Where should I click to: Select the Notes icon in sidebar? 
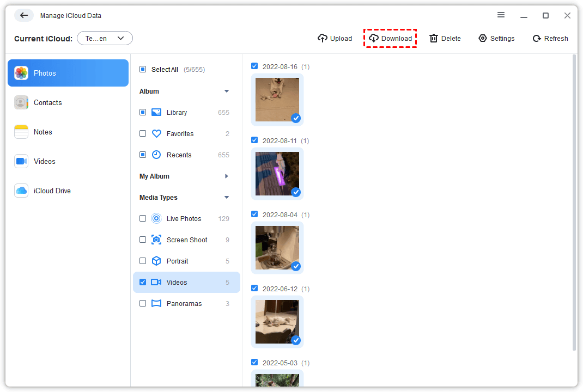click(21, 132)
